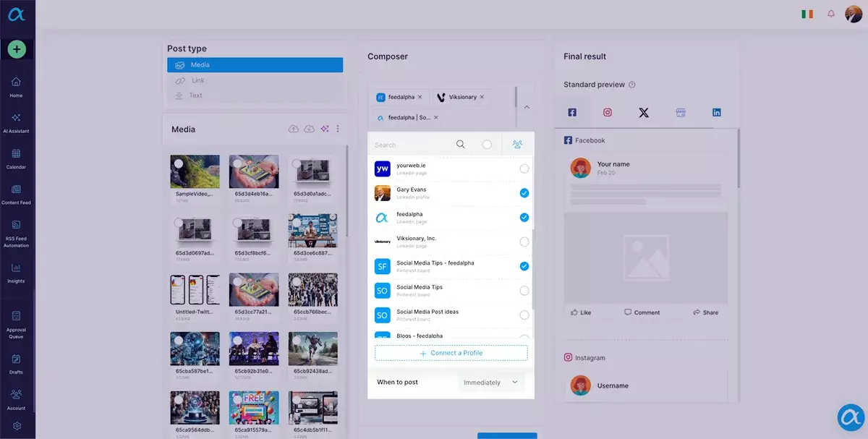
Task: Check the Viksionary, Inc. LinkedIn page
Action: pyautogui.click(x=524, y=242)
